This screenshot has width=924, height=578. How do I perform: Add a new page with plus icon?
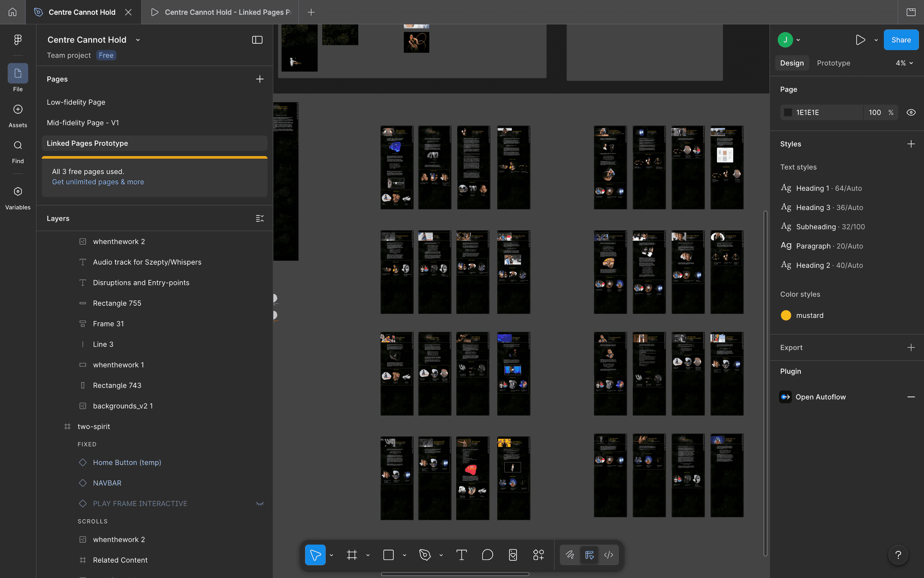(x=260, y=79)
